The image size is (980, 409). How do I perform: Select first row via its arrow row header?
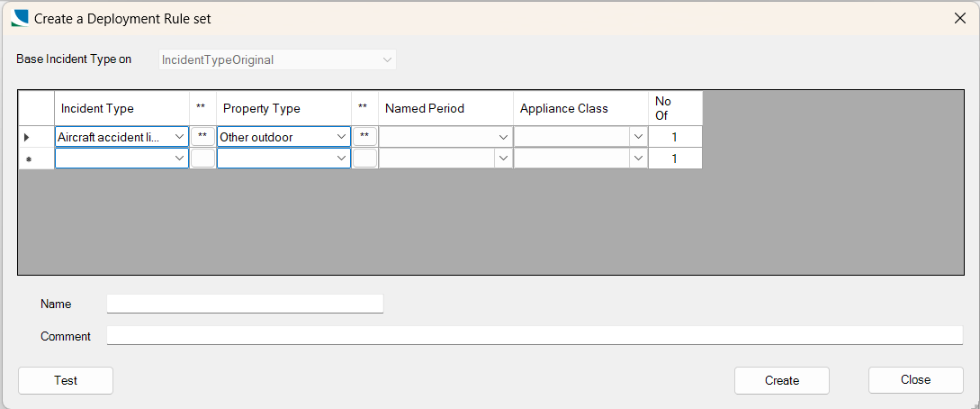36,136
